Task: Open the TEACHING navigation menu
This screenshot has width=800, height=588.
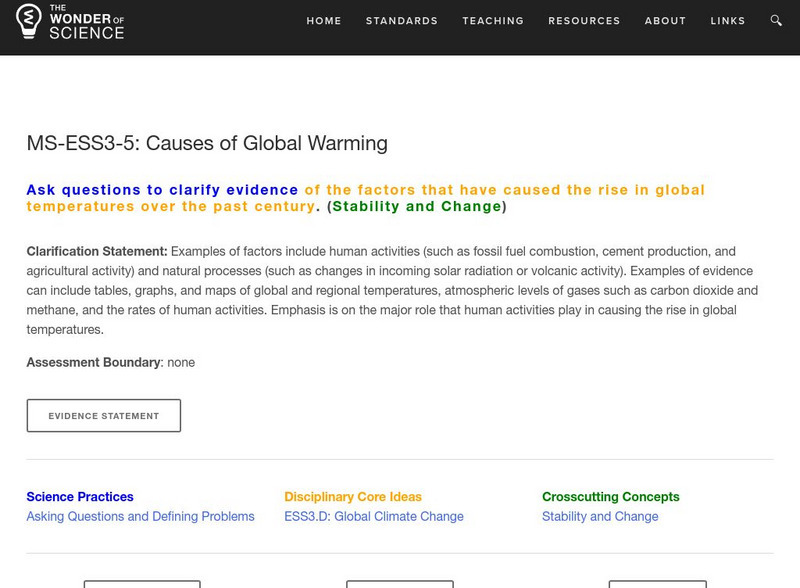Action: pyautogui.click(x=493, y=21)
